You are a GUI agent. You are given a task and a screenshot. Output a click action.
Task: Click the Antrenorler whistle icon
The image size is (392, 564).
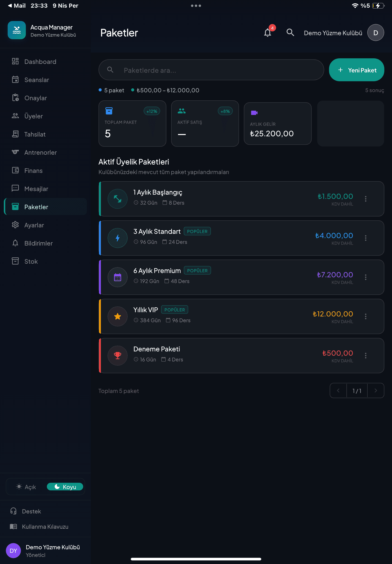coord(15,152)
